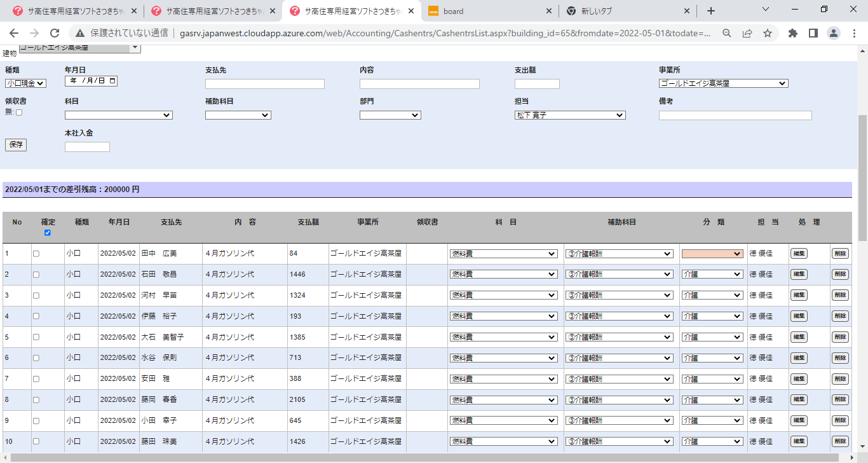Click the browser back arrow

(14, 33)
